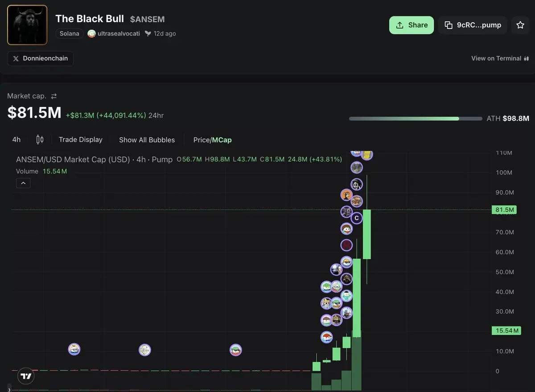Open the Trade Display option
535x392 pixels.
(x=81, y=139)
